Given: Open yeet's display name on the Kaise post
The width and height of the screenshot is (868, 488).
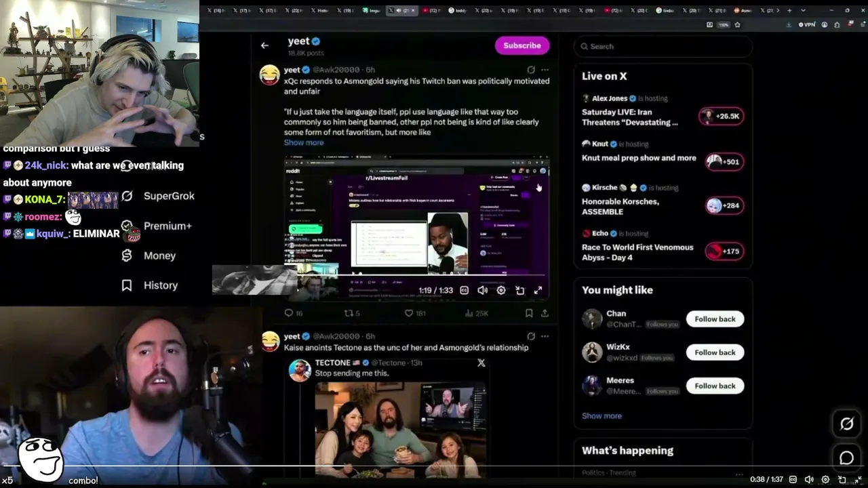Looking at the screenshot, I should [x=292, y=336].
